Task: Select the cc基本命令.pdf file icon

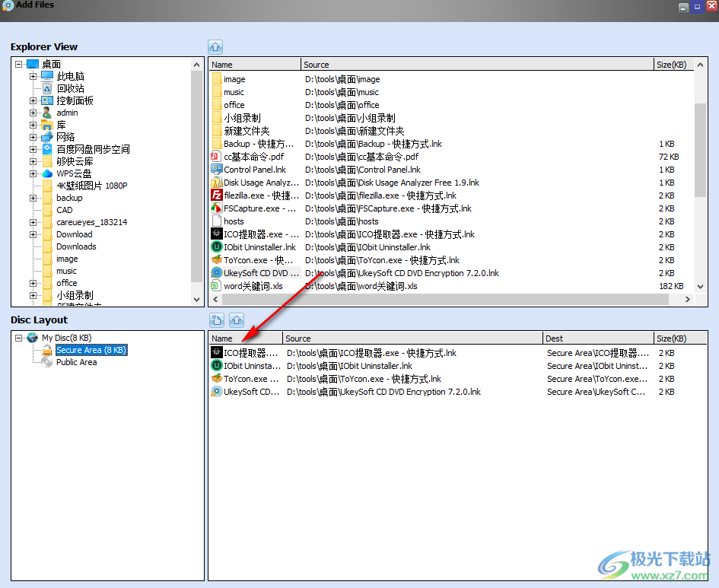Action: (x=216, y=157)
